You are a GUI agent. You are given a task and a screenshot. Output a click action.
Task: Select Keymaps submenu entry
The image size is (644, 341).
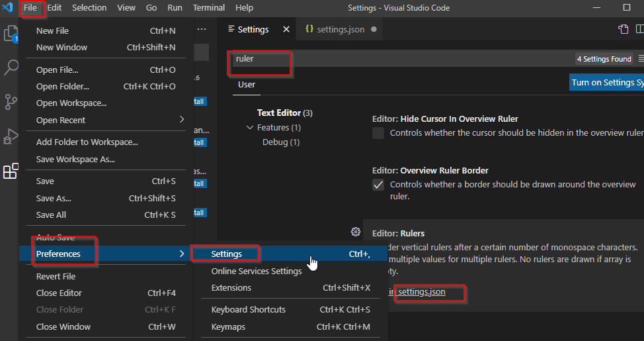pos(290,326)
